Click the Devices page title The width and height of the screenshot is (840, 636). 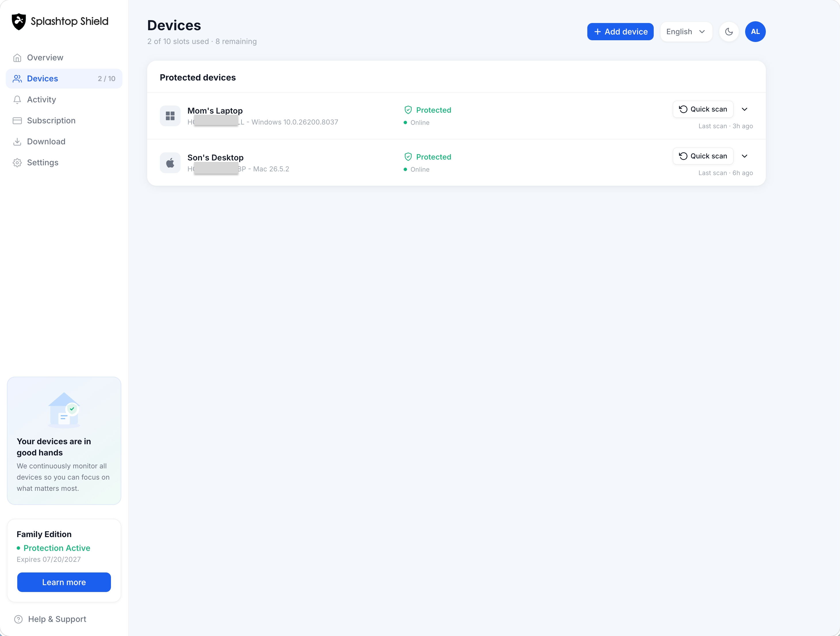point(174,25)
